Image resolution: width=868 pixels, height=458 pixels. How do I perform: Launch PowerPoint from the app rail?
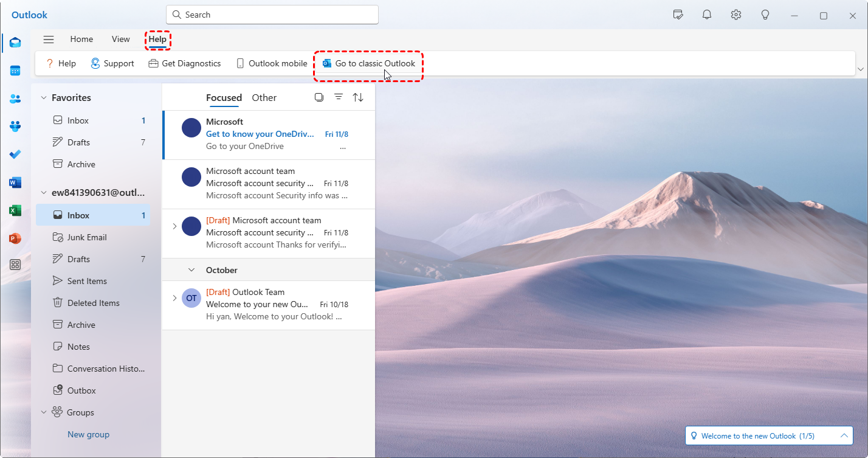point(15,238)
